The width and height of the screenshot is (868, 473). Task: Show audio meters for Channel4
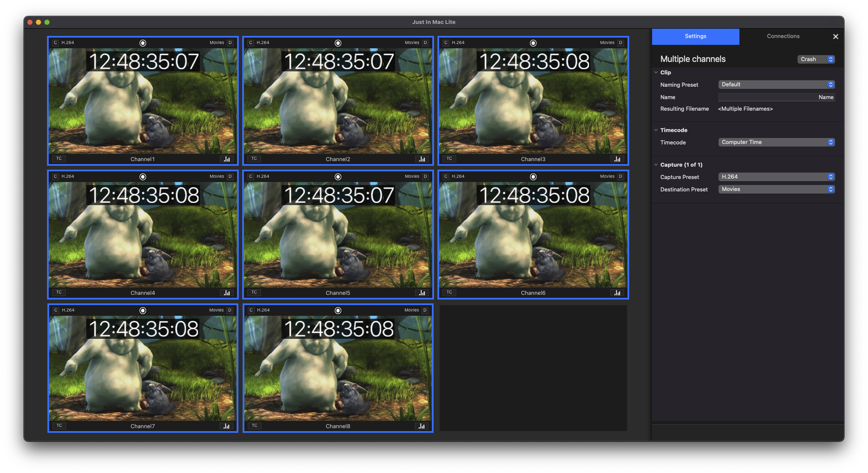click(227, 293)
